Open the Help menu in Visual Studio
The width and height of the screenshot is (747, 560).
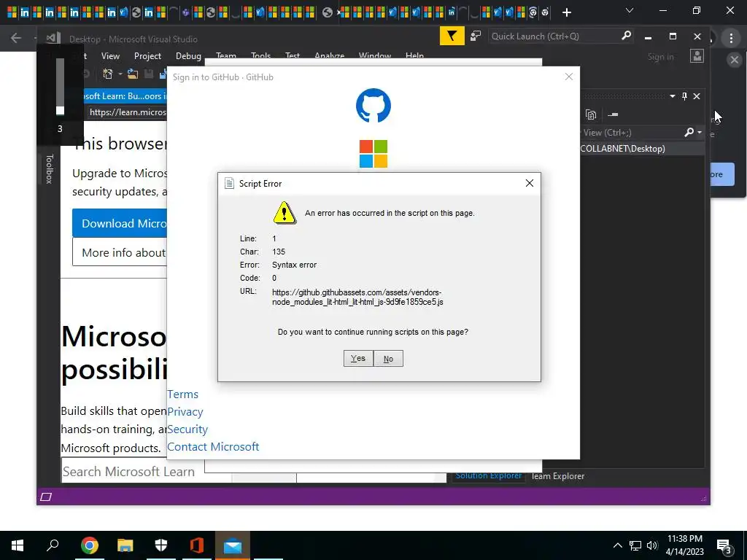[x=414, y=55]
